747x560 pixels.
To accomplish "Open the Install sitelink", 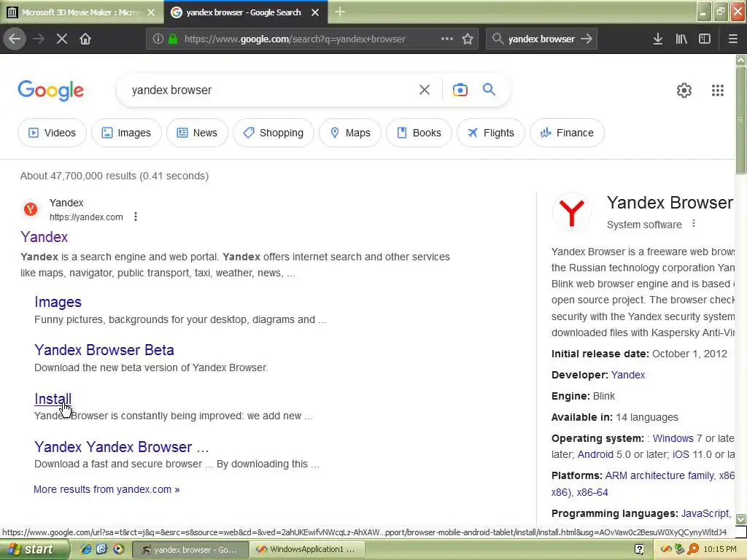I will (53, 399).
